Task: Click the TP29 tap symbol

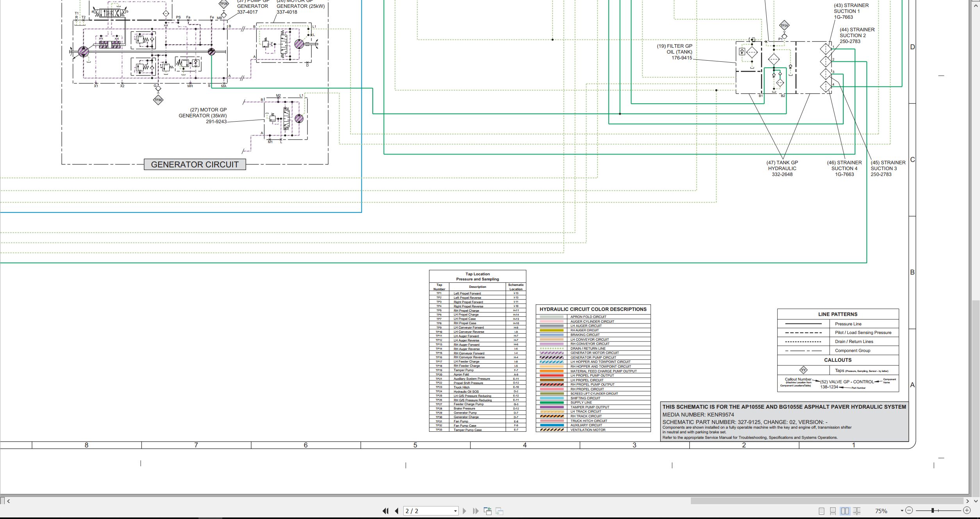Action: pos(224,4)
